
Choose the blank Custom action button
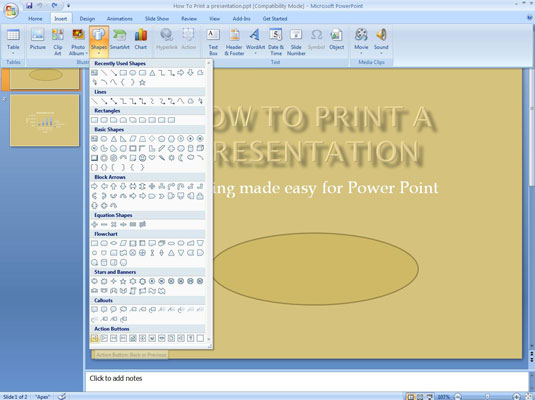click(200, 338)
